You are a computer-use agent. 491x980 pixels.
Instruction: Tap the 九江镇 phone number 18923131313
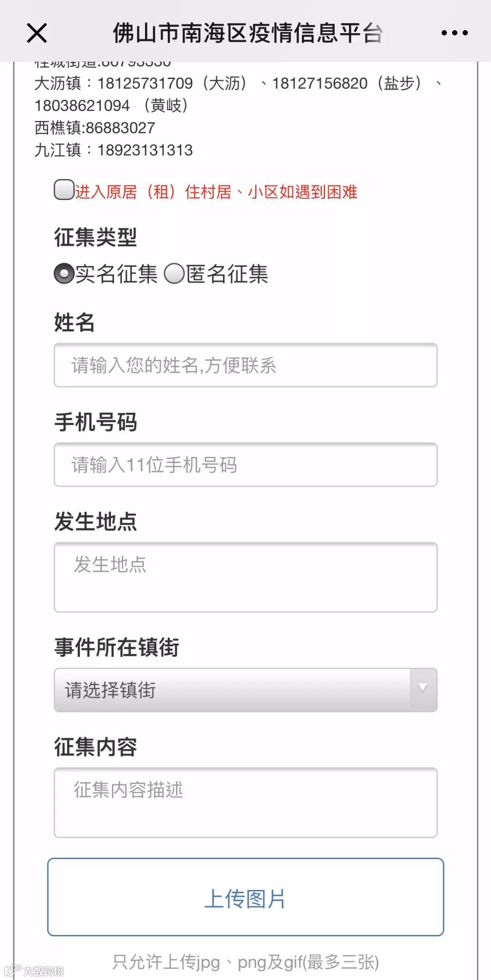pyautogui.click(x=145, y=150)
